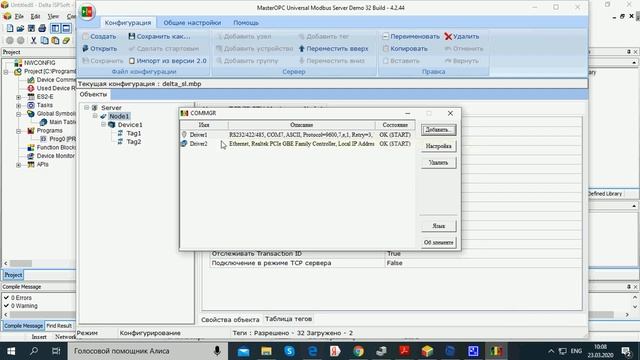The image size is (640, 360).
Task: Select Свойства объекта tab
Action: (230, 319)
